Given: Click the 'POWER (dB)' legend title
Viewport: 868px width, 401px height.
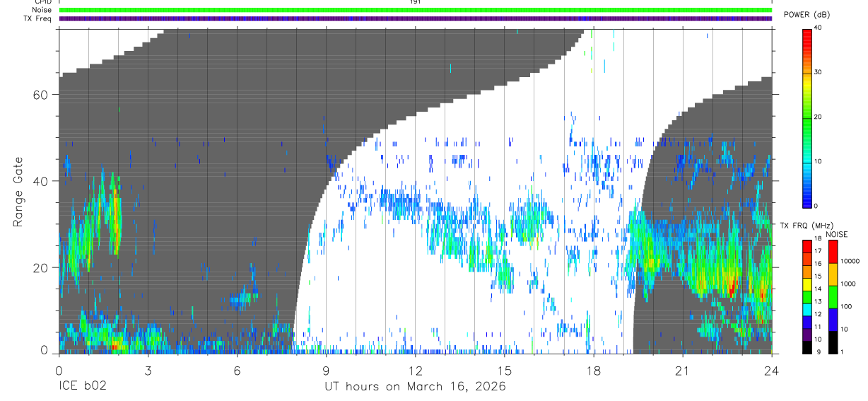Looking at the screenshot, I should click(807, 15).
